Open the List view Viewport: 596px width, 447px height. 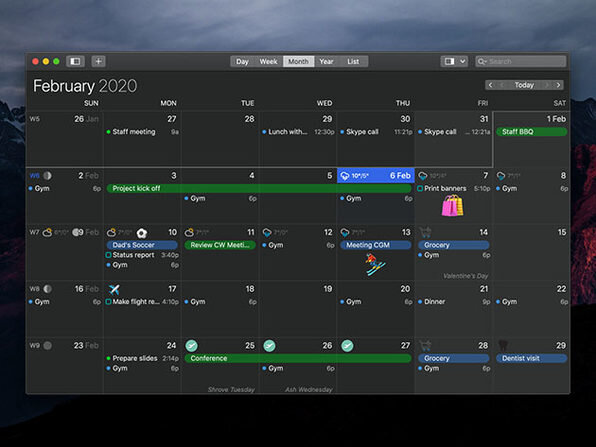click(x=353, y=62)
